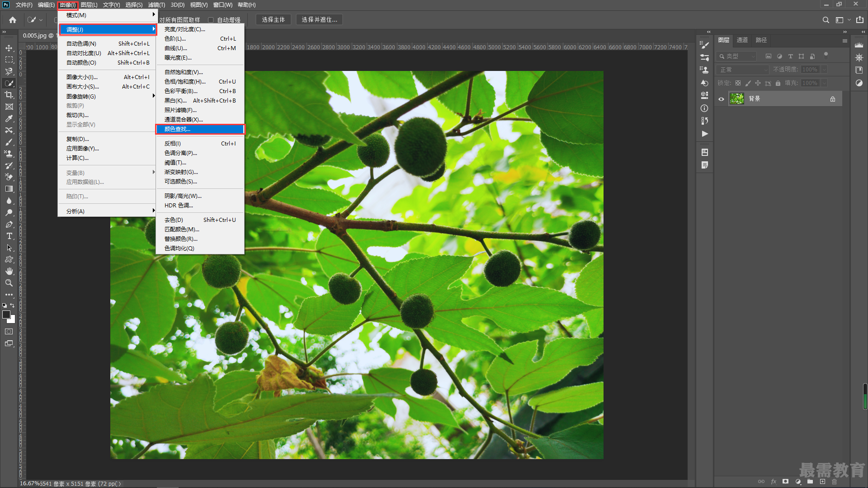Open the tool preset picker dropdown
This screenshot has height=488, width=868.
tap(35, 20)
